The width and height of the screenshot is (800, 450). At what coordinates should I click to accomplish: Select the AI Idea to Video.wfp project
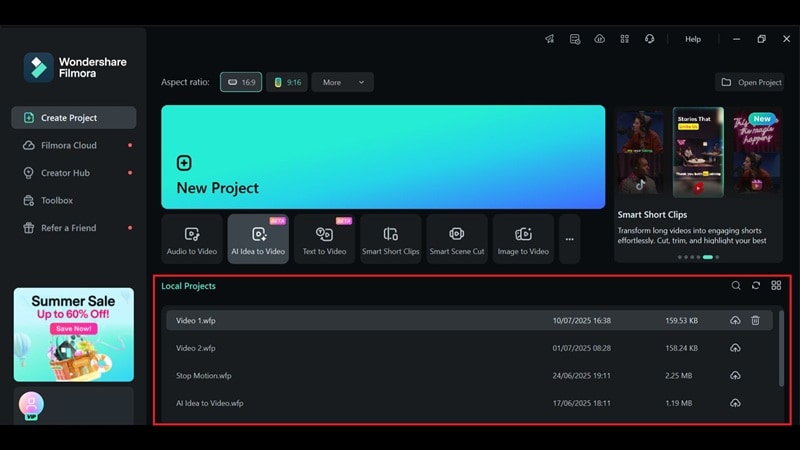click(x=469, y=403)
